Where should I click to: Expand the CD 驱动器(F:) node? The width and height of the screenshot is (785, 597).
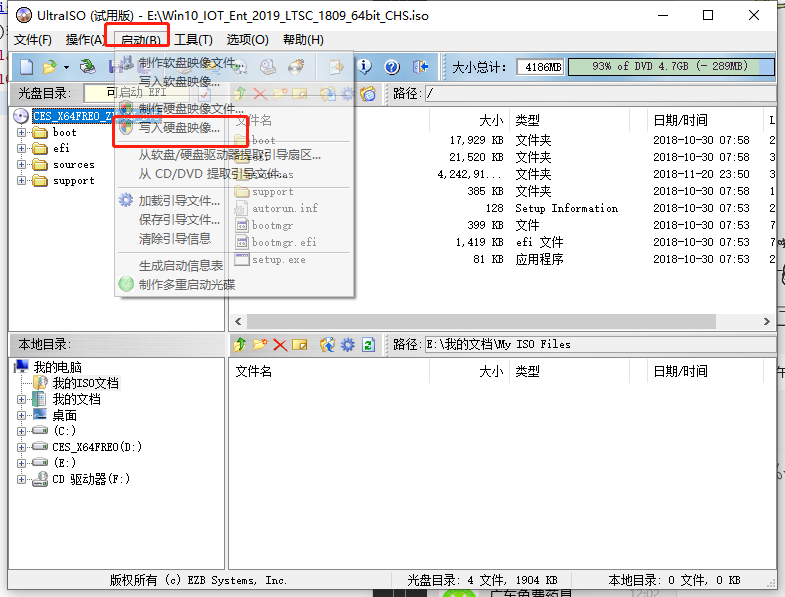(x=21, y=479)
